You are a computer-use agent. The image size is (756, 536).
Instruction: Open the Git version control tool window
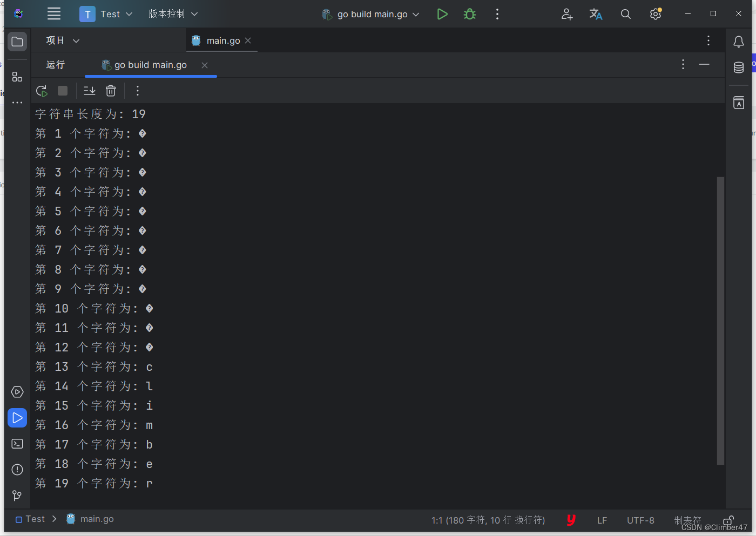tap(17, 496)
